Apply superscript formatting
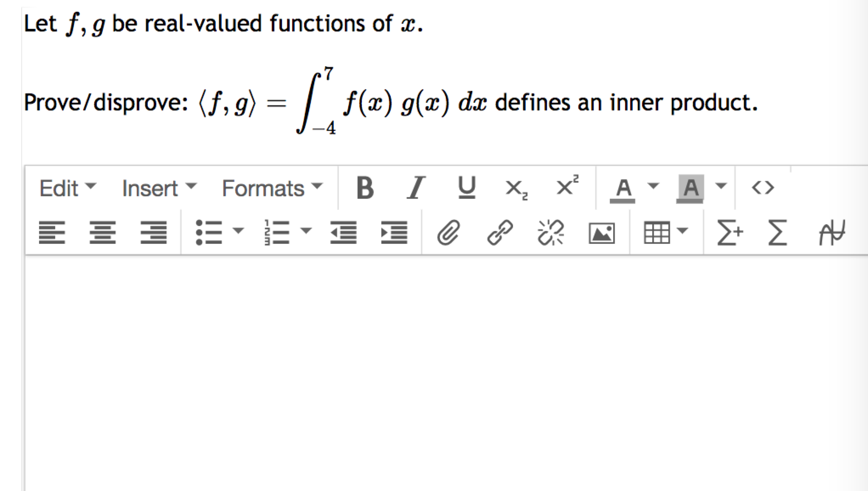Image resolution: width=868 pixels, height=491 pixels. click(x=566, y=188)
